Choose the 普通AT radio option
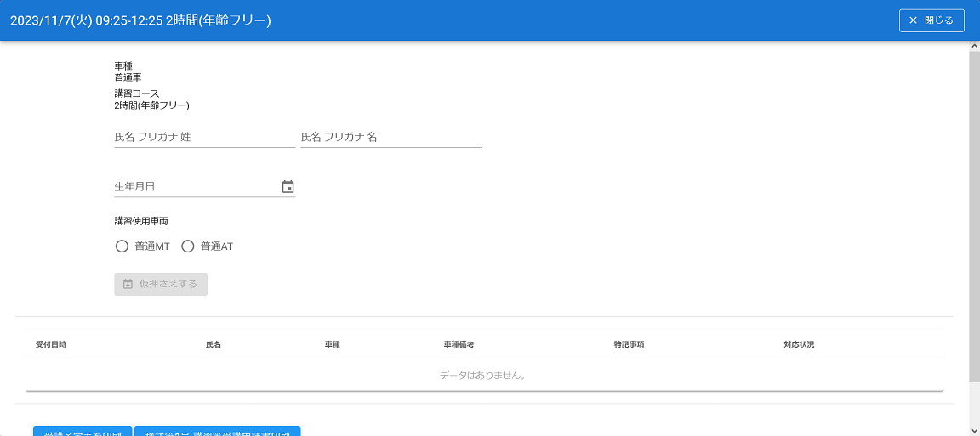The width and height of the screenshot is (980, 436). point(188,246)
